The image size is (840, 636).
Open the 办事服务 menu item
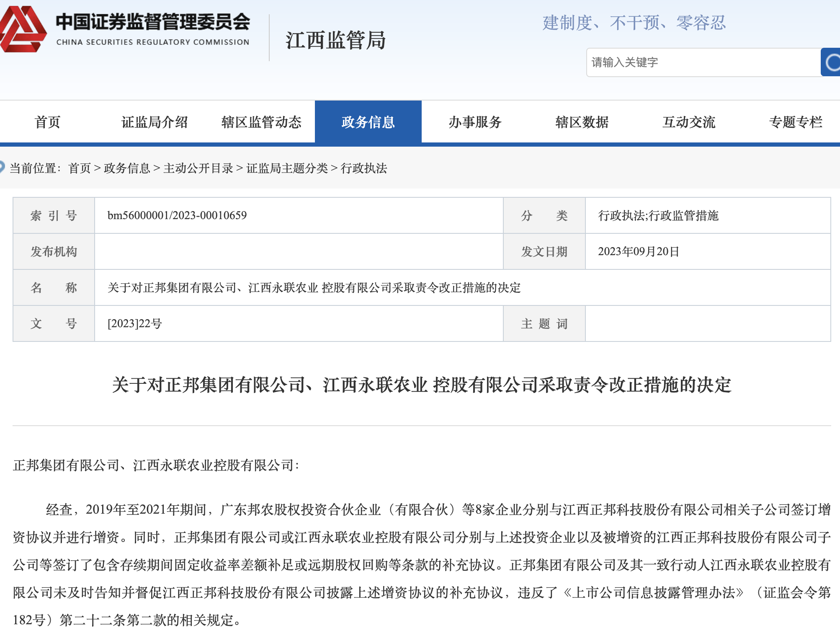475,122
